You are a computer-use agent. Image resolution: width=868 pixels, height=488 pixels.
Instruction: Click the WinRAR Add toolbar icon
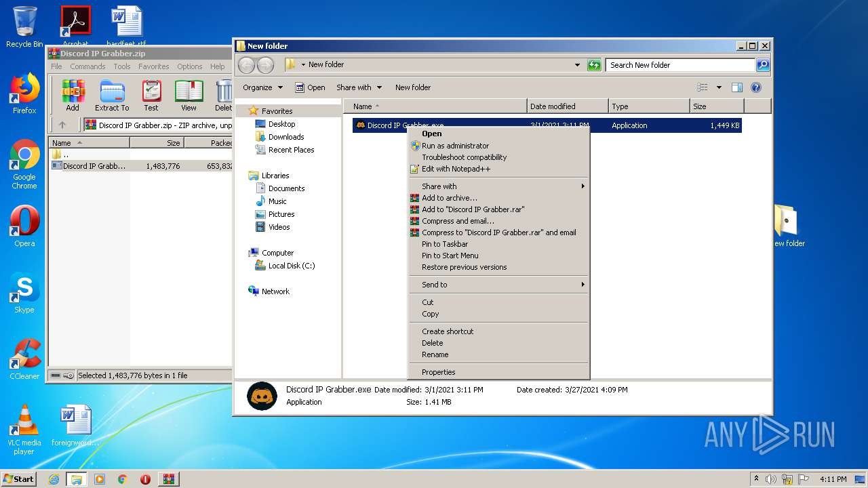73,95
